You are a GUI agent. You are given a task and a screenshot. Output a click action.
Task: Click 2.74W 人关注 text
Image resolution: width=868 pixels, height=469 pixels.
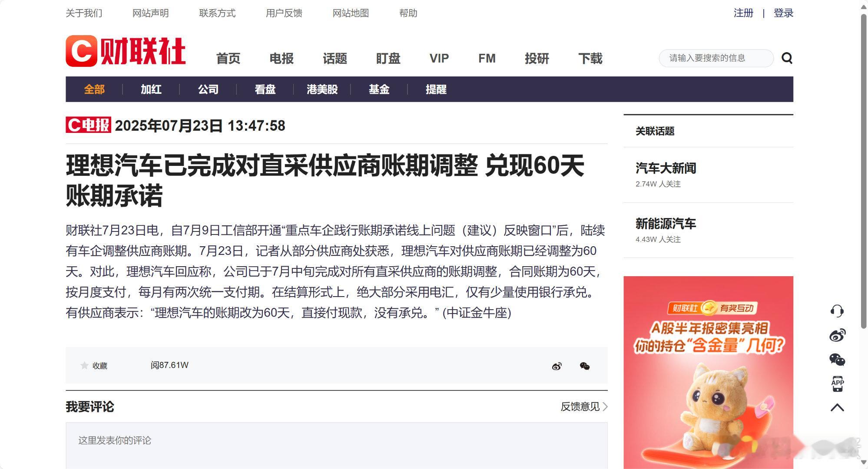[x=658, y=184]
